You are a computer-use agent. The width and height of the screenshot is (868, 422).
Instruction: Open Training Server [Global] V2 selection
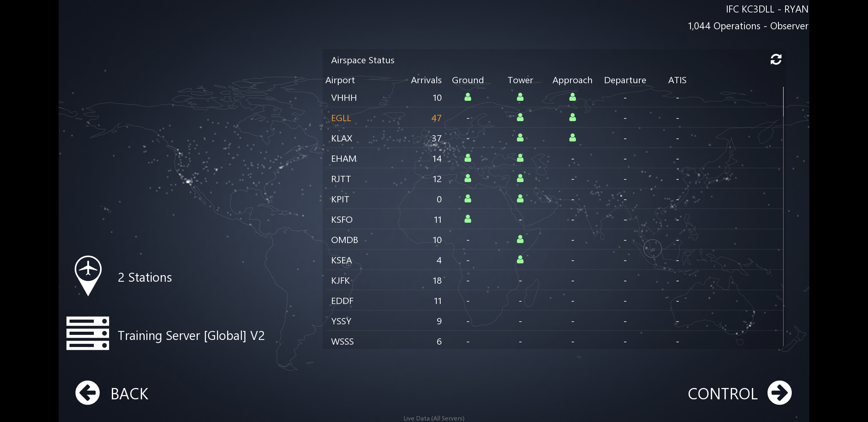pyautogui.click(x=191, y=336)
